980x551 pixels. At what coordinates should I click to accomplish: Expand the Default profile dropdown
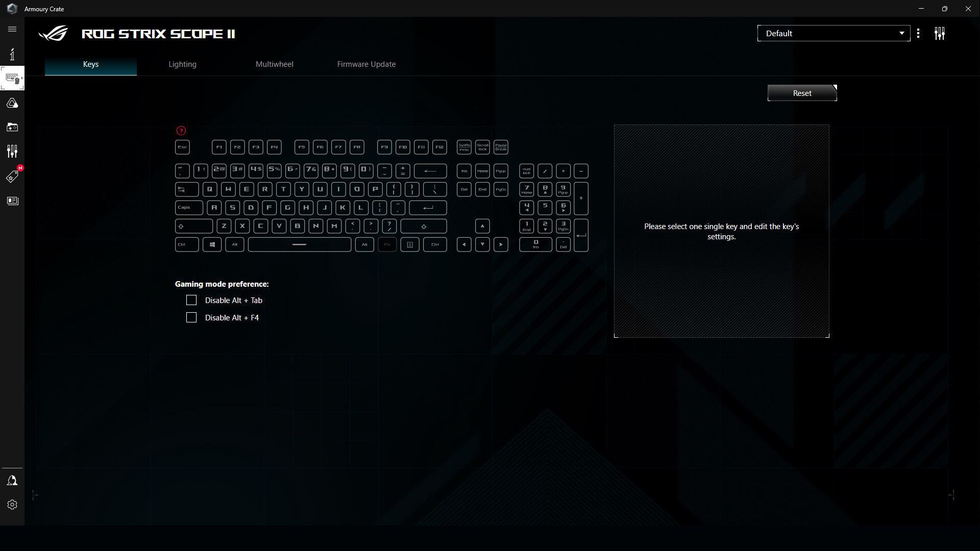coord(834,33)
